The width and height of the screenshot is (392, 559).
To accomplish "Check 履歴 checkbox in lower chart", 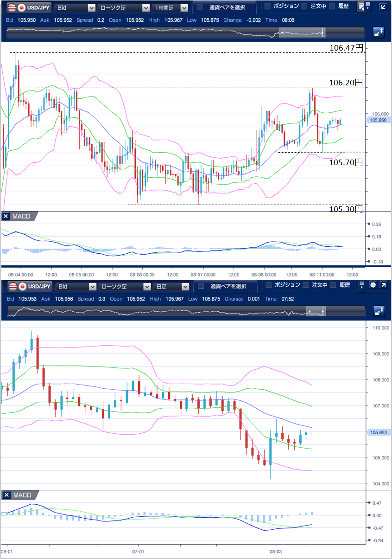I will [x=332, y=285].
